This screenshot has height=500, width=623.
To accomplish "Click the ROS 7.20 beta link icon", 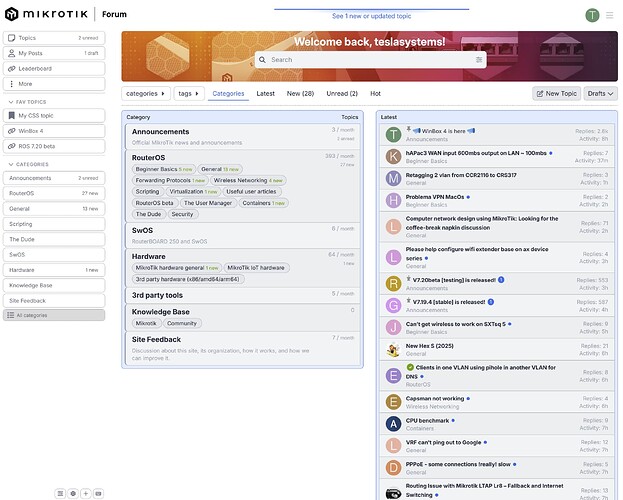I will coord(12,146).
